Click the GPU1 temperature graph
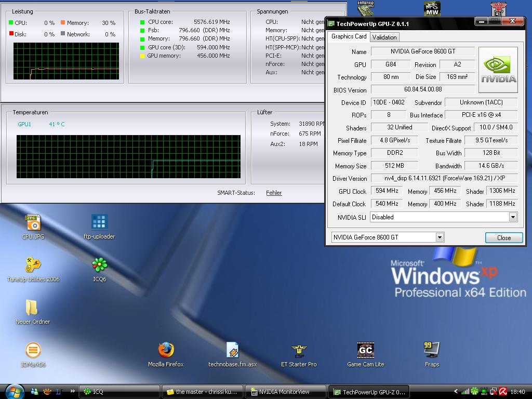 point(129,156)
